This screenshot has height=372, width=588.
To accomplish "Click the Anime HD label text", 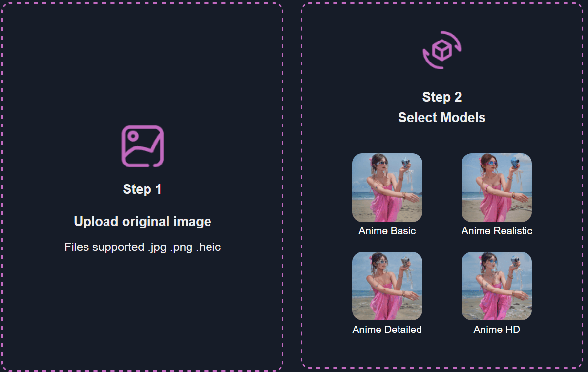I will pyautogui.click(x=496, y=330).
